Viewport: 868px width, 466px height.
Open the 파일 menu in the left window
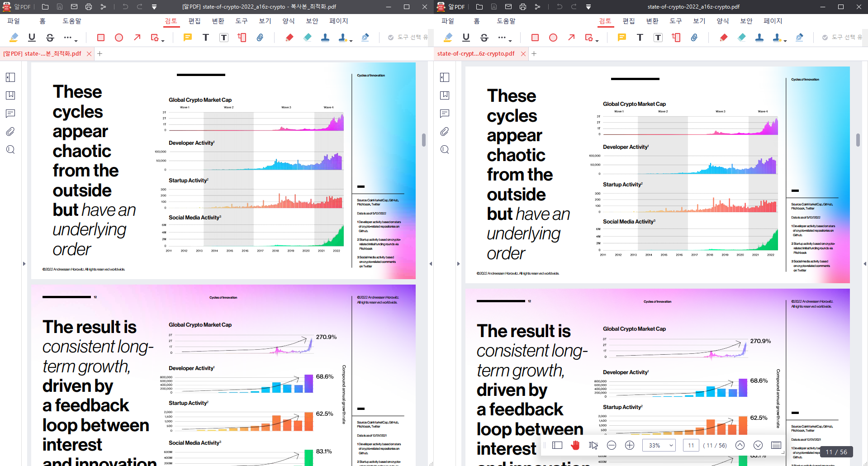14,21
